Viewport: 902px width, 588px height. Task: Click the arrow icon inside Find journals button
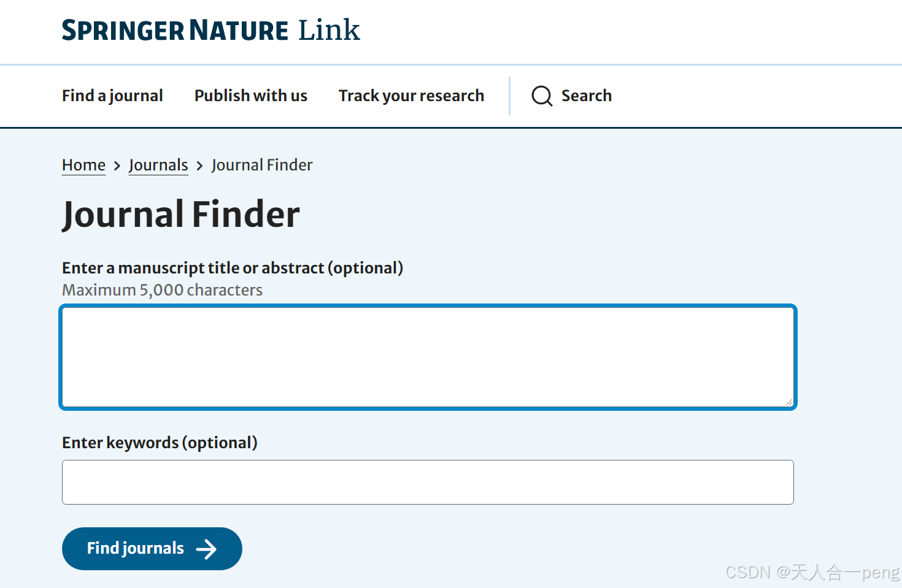207,549
